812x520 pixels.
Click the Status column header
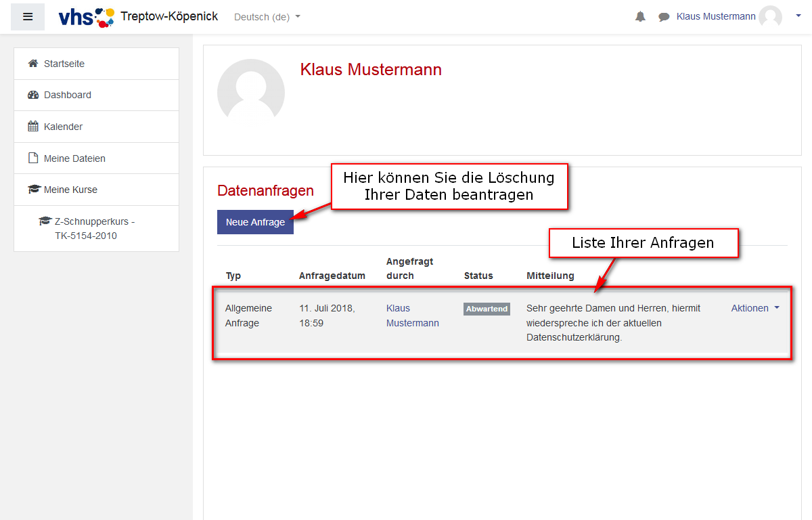pos(478,276)
